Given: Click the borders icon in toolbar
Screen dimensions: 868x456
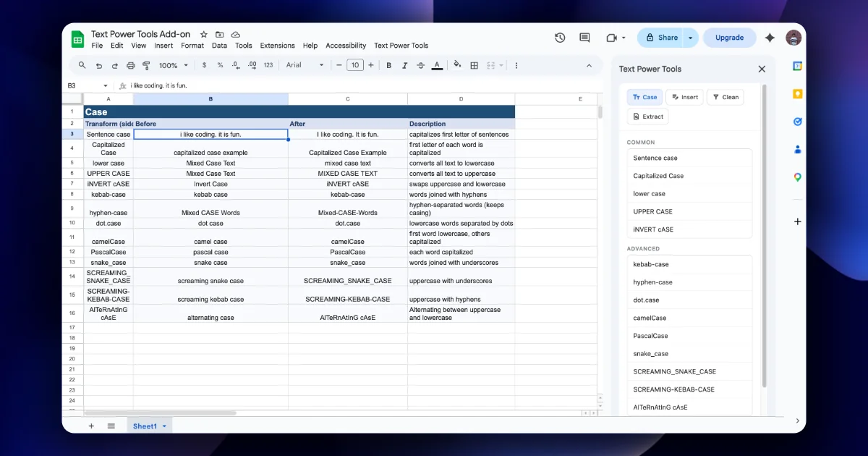Looking at the screenshot, I should [x=475, y=65].
